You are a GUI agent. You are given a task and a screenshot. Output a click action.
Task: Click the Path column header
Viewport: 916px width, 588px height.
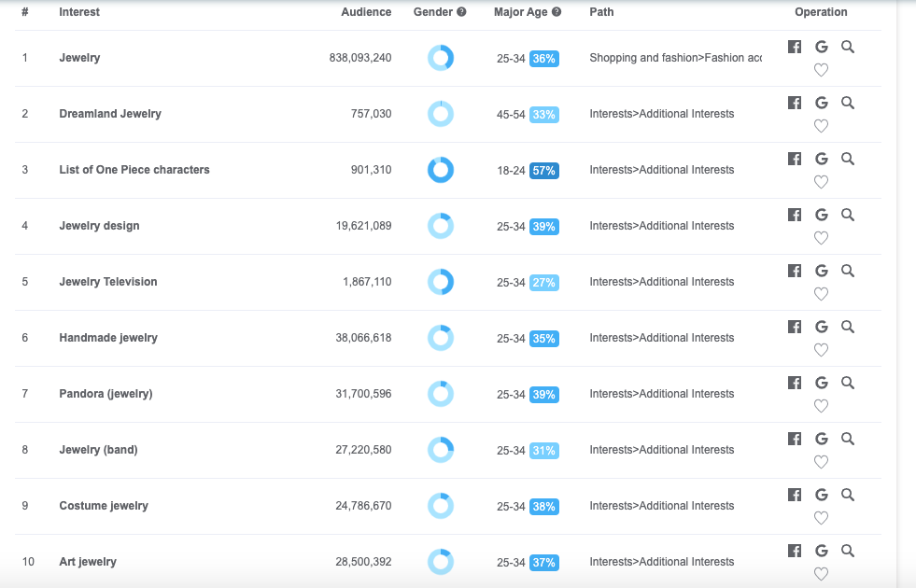pyautogui.click(x=601, y=12)
